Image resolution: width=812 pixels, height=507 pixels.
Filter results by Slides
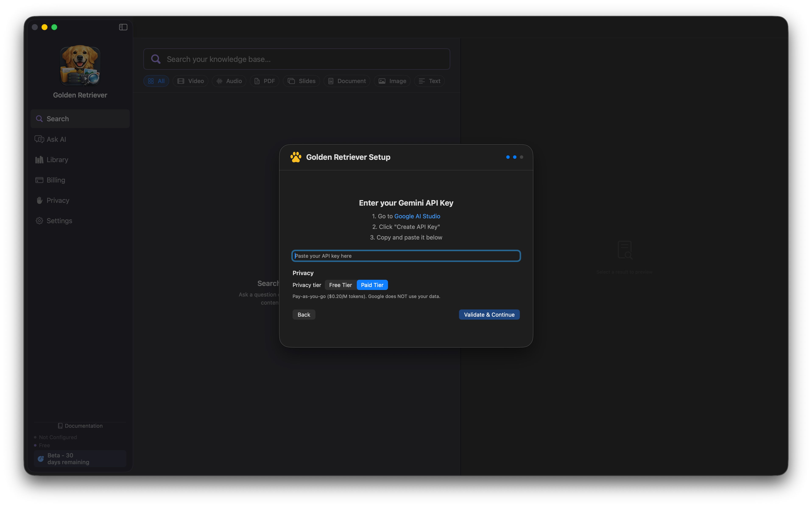(301, 81)
